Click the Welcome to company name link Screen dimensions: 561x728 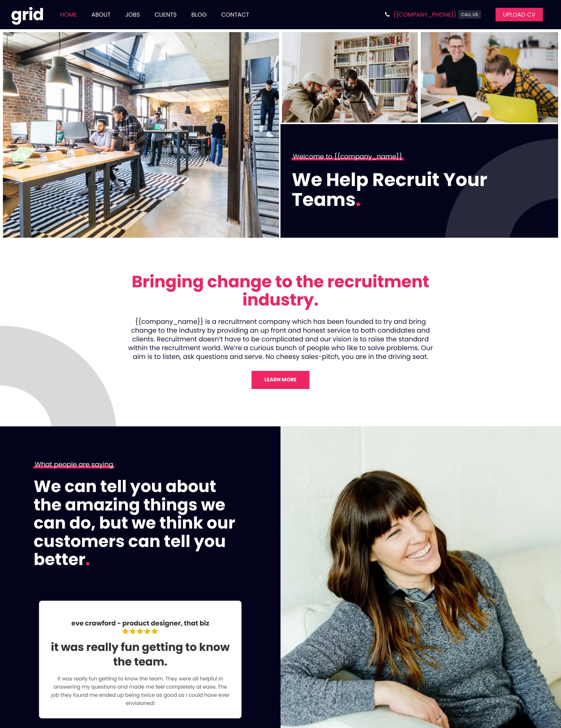click(x=348, y=156)
